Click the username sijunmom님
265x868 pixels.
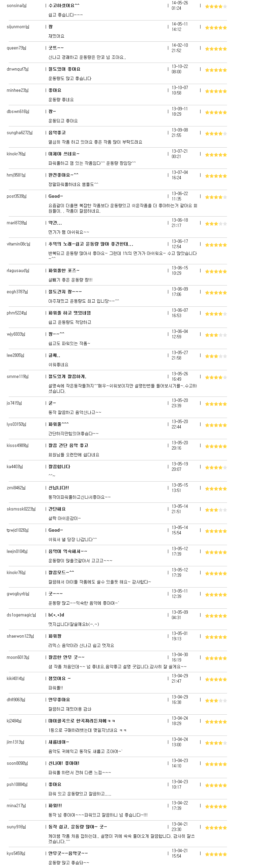coord(18,27)
